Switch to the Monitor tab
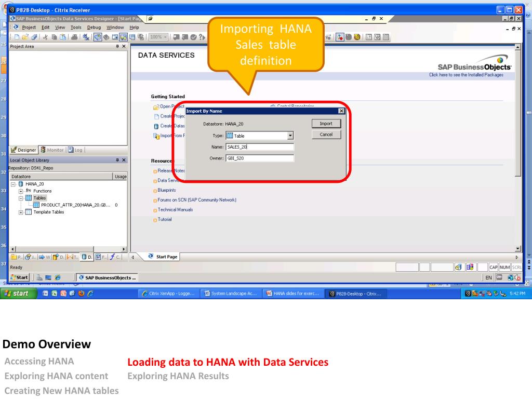 52,150
